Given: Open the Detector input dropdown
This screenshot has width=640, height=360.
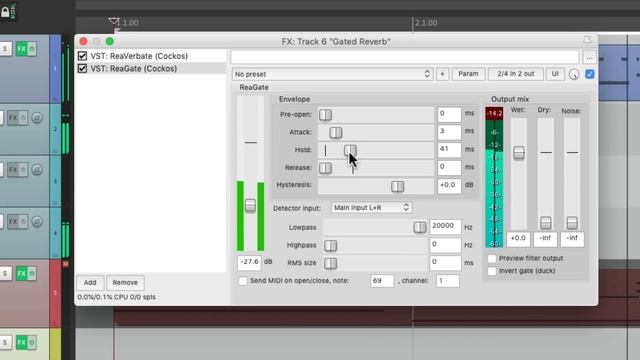Looking at the screenshot, I should point(371,208).
